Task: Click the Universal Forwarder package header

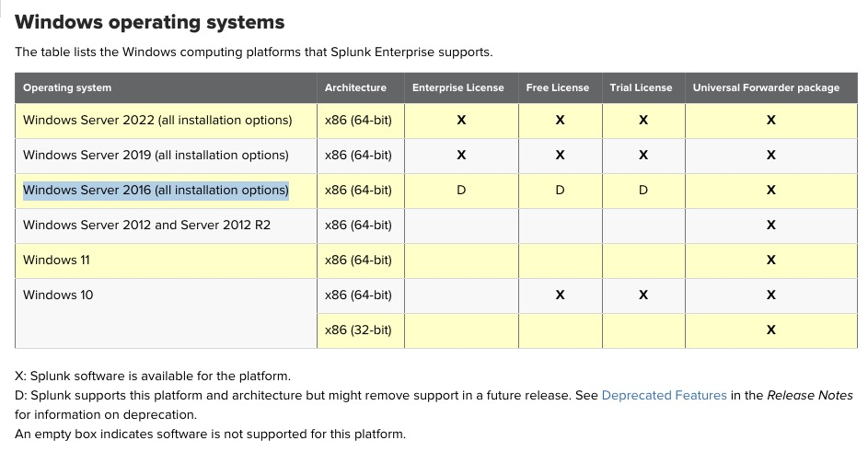Action: pos(766,87)
